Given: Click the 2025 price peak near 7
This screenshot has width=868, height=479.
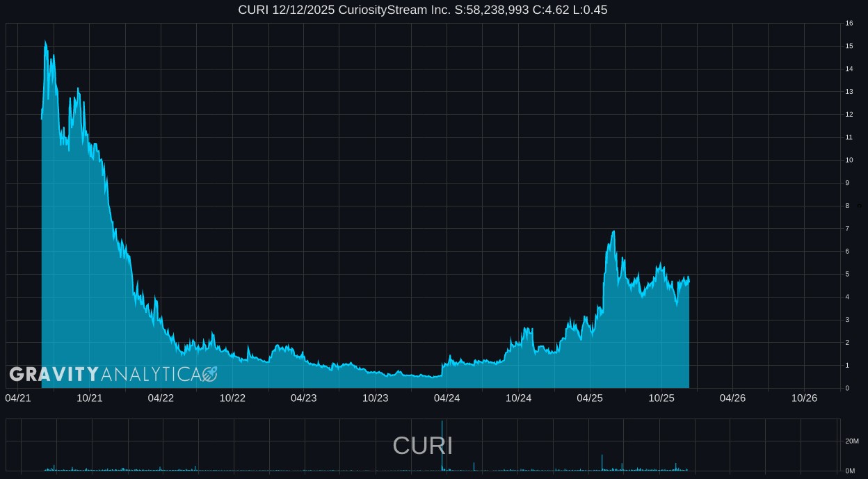Looking at the screenshot, I should (613, 232).
